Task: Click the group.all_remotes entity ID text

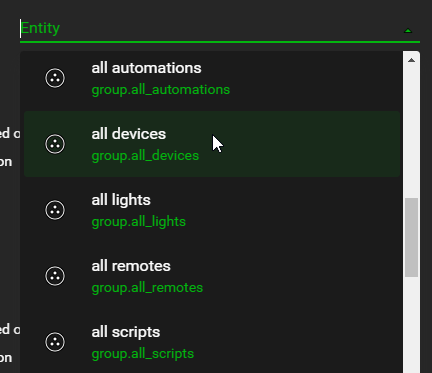Action: pyautogui.click(x=147, y=288)
